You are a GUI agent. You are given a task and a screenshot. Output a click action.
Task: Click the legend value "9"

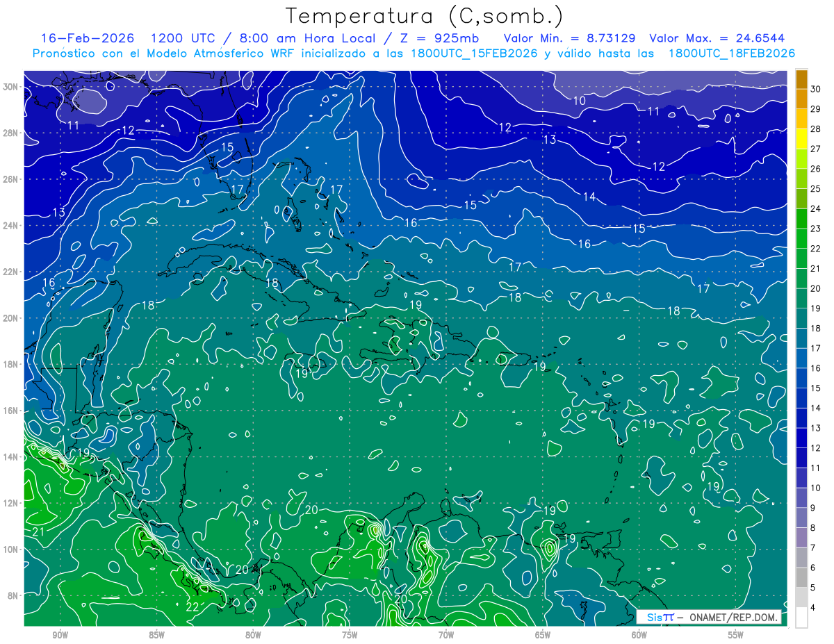(813, 508)
